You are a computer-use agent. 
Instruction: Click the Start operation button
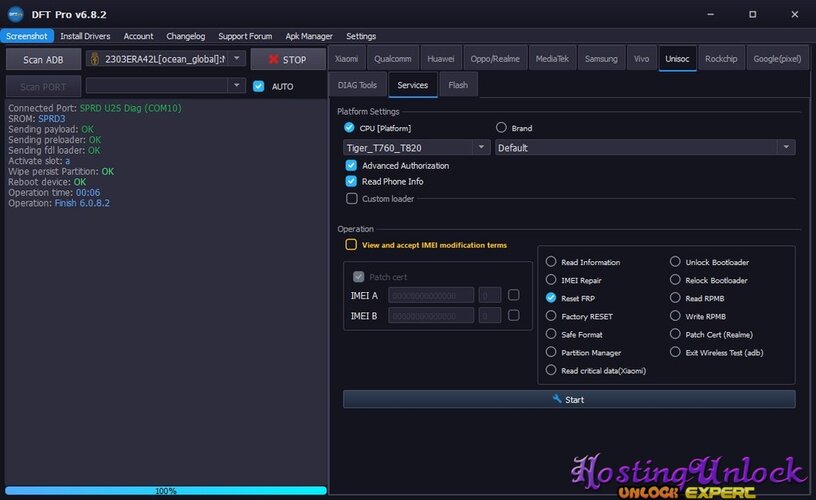pyautogui.click(x=568, y=399)
